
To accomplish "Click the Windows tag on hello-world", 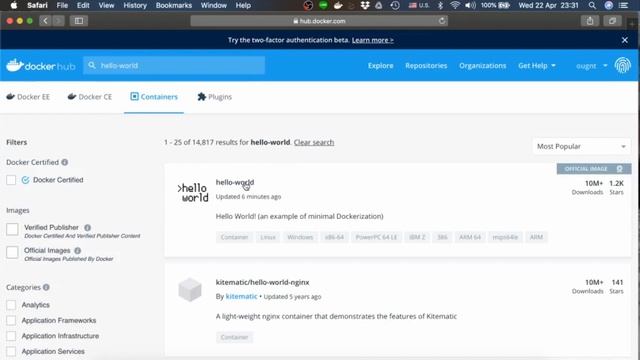I will 300,237.
